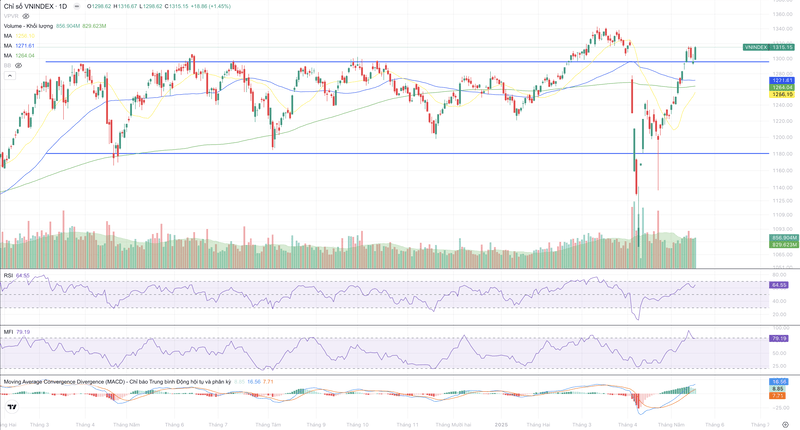Click the MACD 16.56 value in legend
Image resolution: width=800 pixels, height=430 pixels.
pyautogui.click(x=254, y=382)
